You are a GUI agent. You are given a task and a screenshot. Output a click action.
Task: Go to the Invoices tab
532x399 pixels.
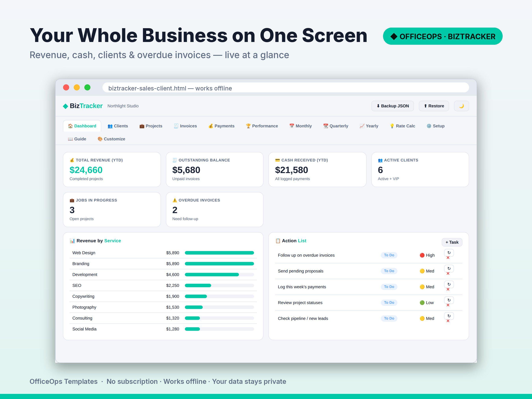[185, 126]
